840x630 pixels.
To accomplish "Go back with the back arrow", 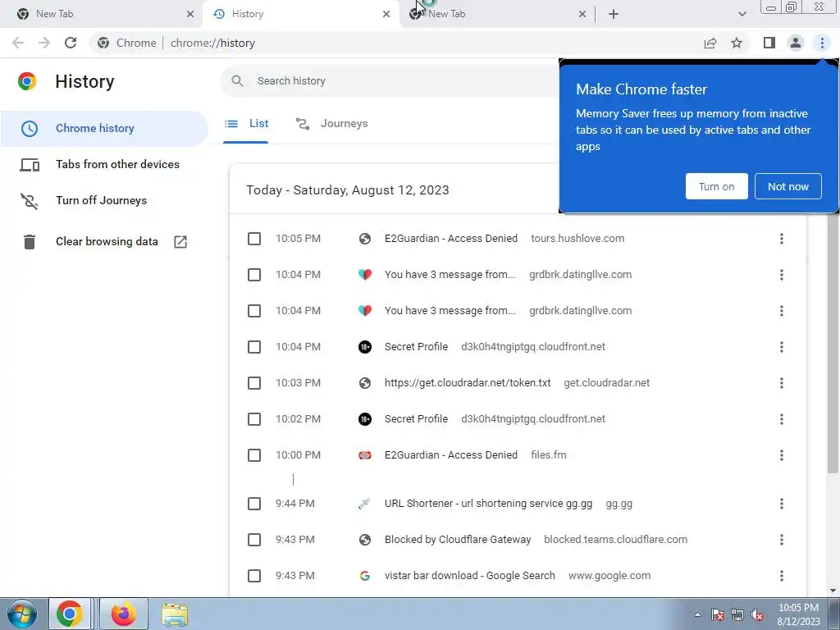I will [x=18, y=43].
